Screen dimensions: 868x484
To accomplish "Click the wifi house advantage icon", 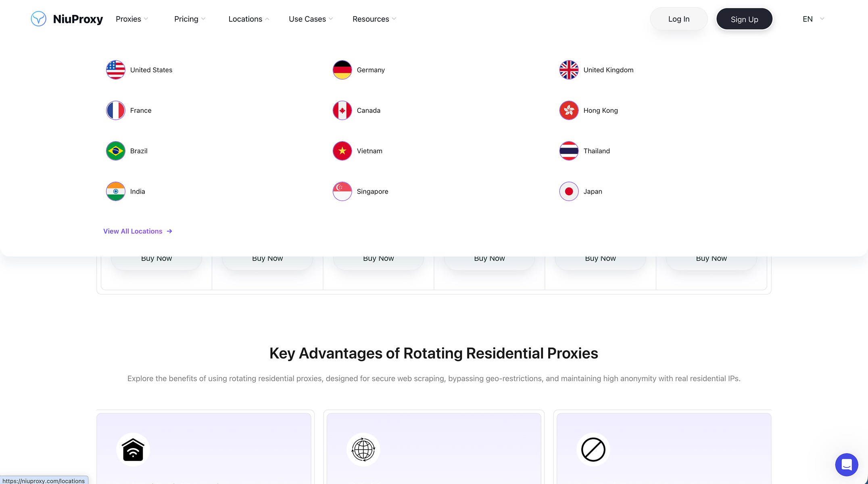I will 133,449.
